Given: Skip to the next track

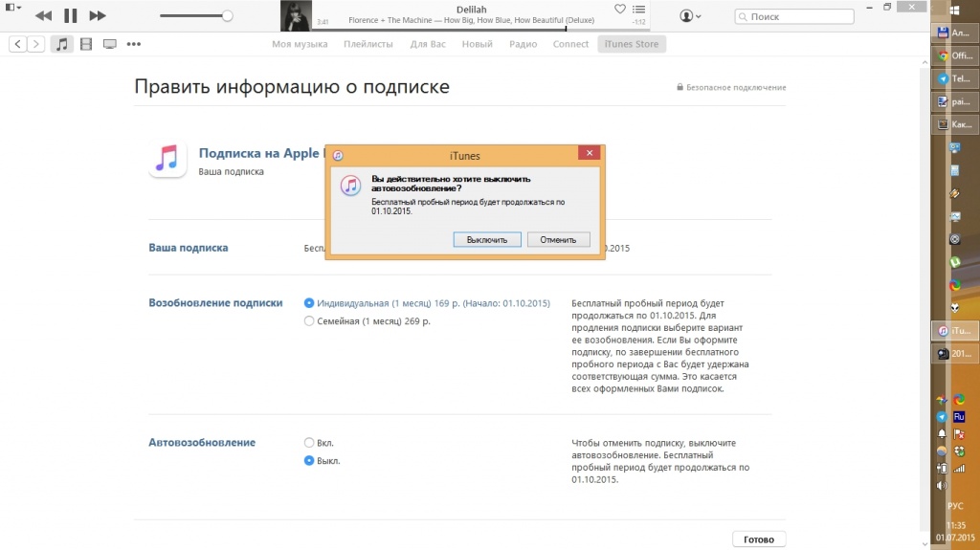Looking at the screenshot, I should (x=98, y=15).
